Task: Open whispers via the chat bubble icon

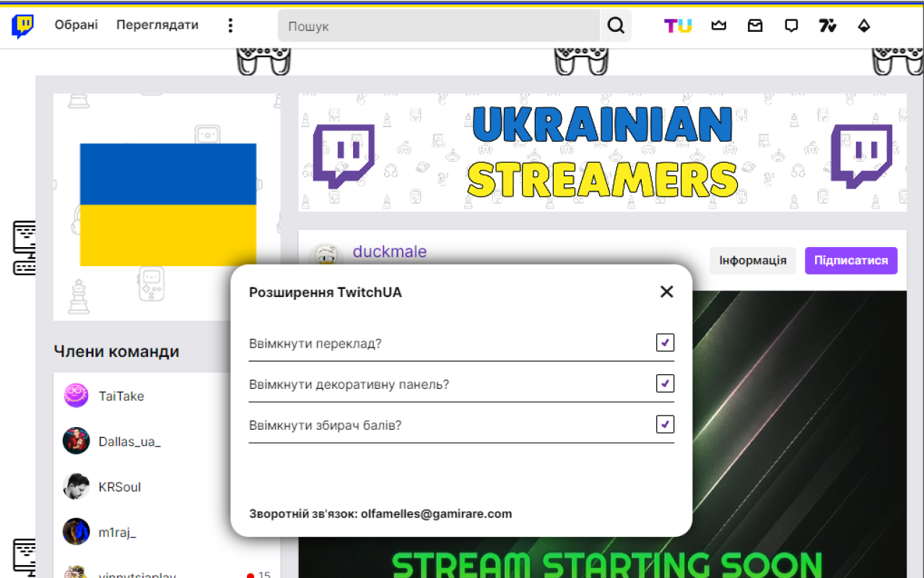Action: (x=791, y=25)
